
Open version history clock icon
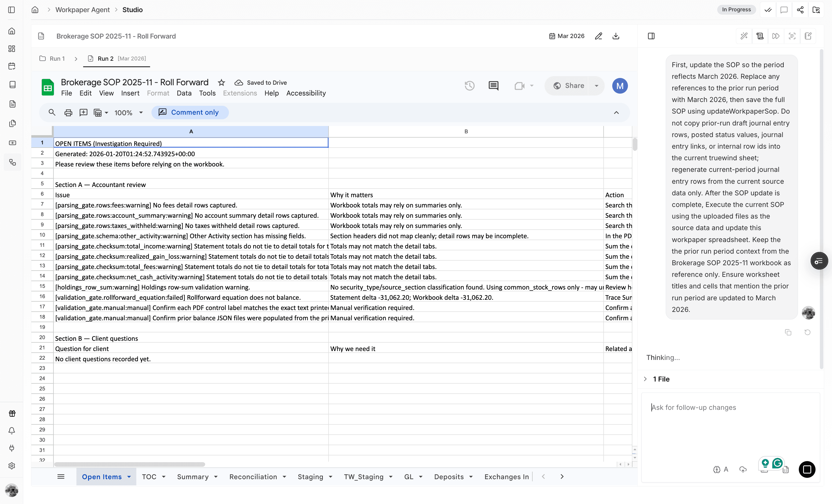point(469,86)
